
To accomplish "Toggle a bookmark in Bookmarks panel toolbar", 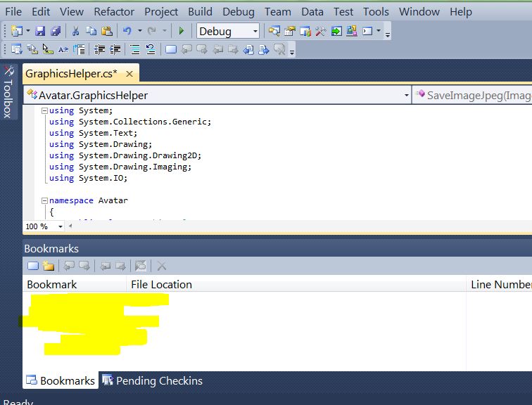I will point(33,266).
